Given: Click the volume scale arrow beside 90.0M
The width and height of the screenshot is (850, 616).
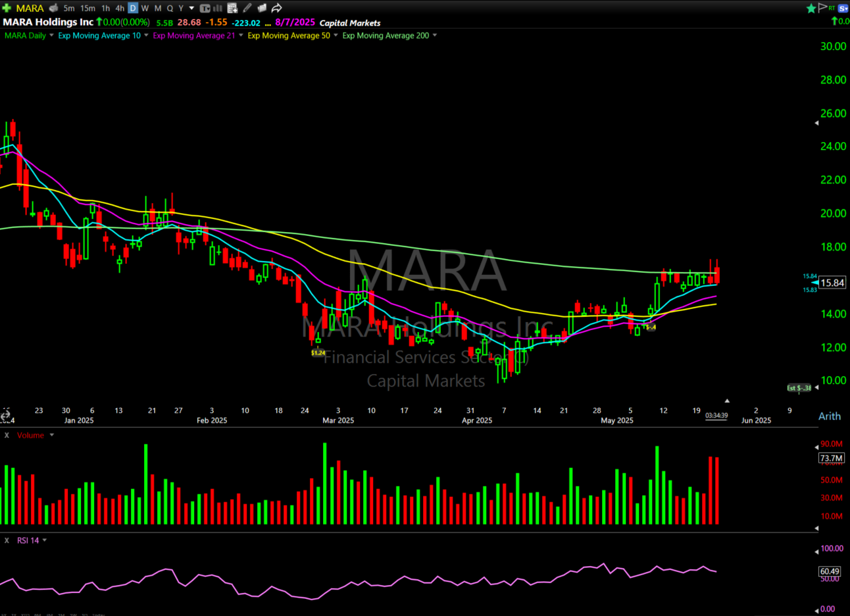Looking at the screenshot, I should [816, 447].
